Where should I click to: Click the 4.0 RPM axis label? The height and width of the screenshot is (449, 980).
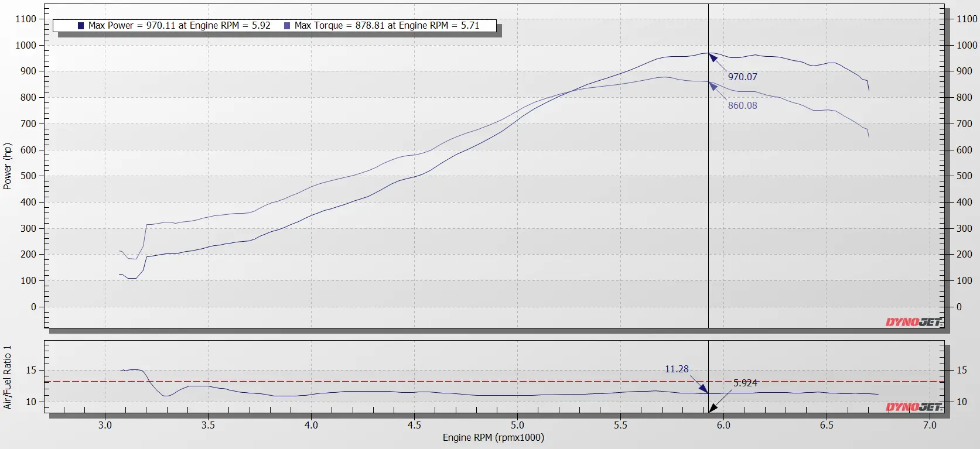311,425
